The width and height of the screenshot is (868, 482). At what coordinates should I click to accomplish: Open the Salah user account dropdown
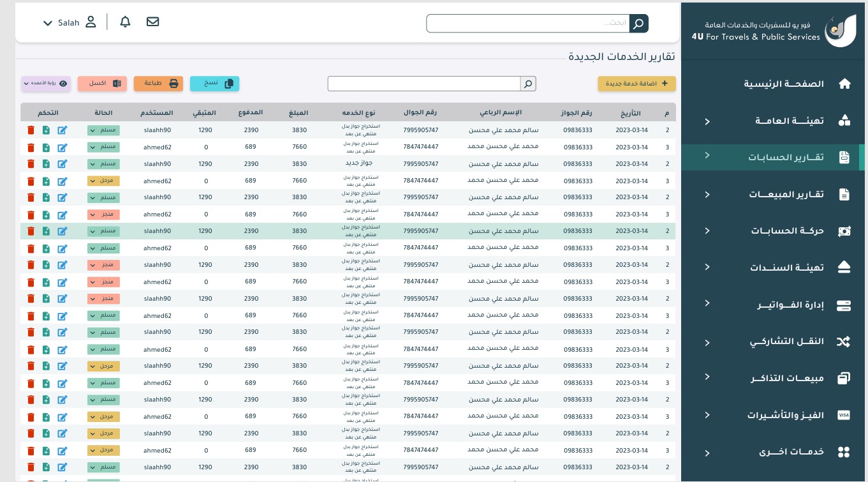(x=69, y=23)
